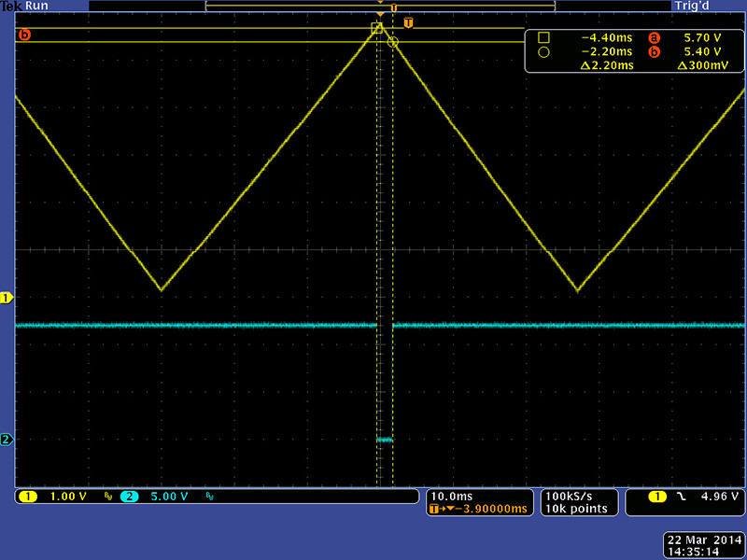Screen dimensions: 747x560
Task: Click the orange trigger position T marker
Action: point(408,21)
